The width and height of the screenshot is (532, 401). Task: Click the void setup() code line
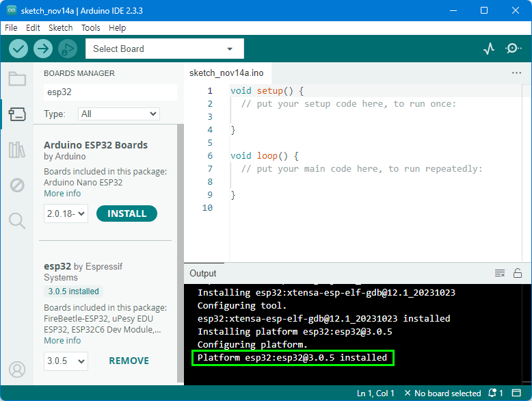[x=267, y=90]
